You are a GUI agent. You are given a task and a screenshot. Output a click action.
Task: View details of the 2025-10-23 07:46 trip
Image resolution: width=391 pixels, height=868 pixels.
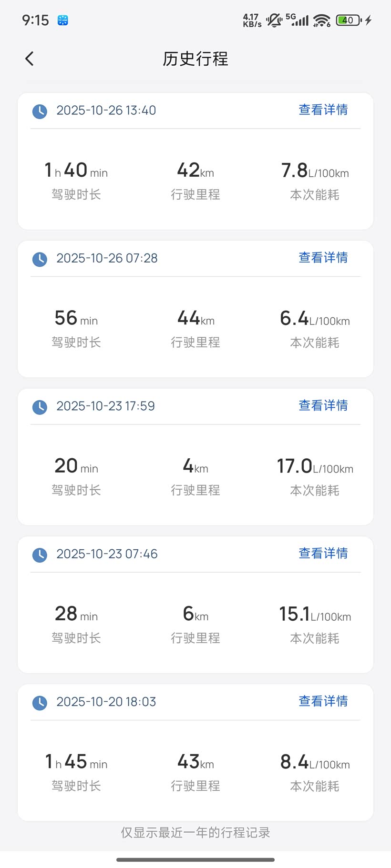[323, 554]
